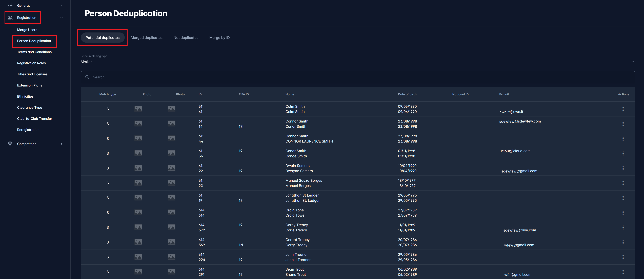This screenshot has width=644, height=279.
Task: Click the photo placeholder for Connor Smith
Action: (138, 123)
